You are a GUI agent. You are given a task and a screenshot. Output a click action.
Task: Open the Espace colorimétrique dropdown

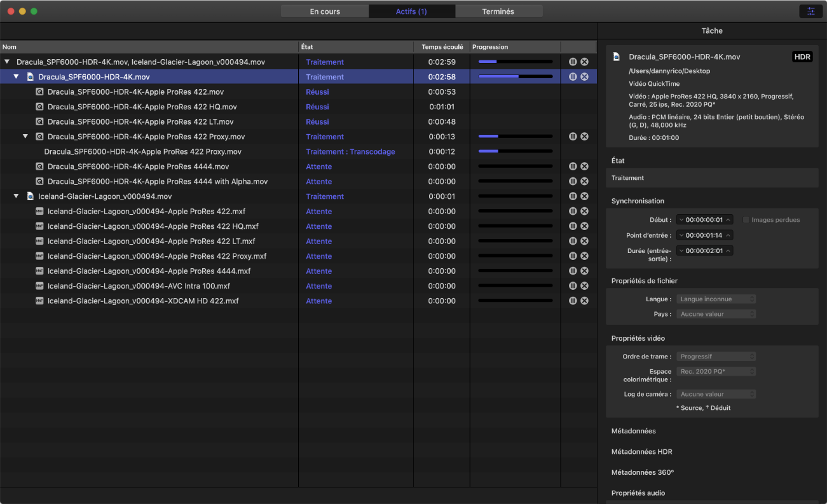(716, 371)
